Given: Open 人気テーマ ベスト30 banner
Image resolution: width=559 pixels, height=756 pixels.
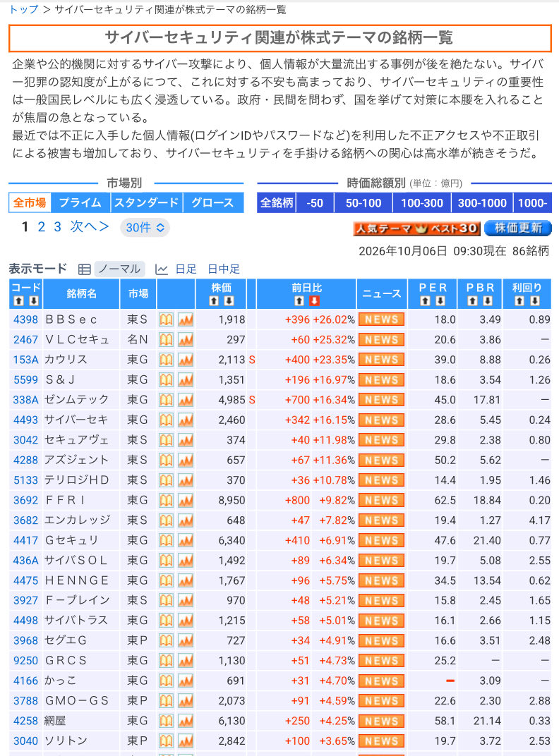Looking at the screenshot, I should (416, 228).
